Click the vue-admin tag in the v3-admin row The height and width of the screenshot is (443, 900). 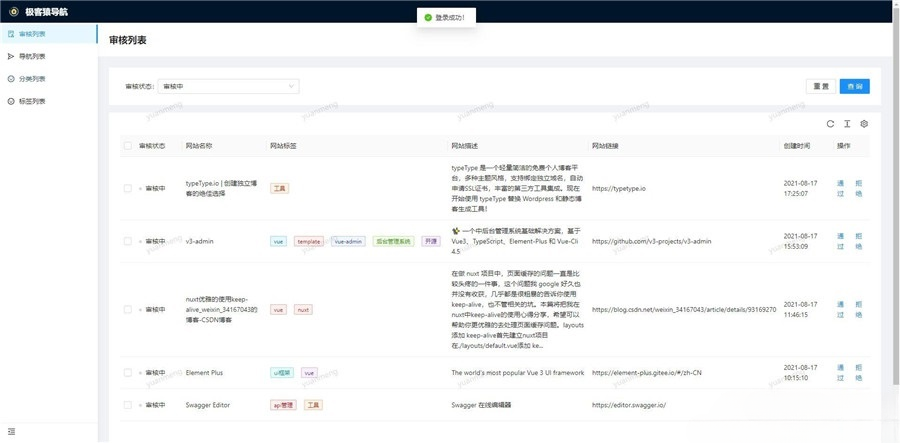click(x=349, y=241)
